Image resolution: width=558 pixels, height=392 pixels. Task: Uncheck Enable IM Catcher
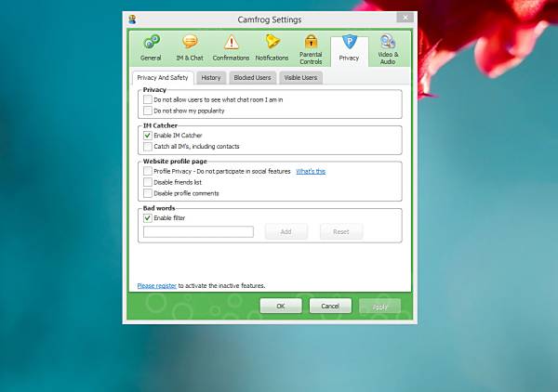[x=148, y=136]
